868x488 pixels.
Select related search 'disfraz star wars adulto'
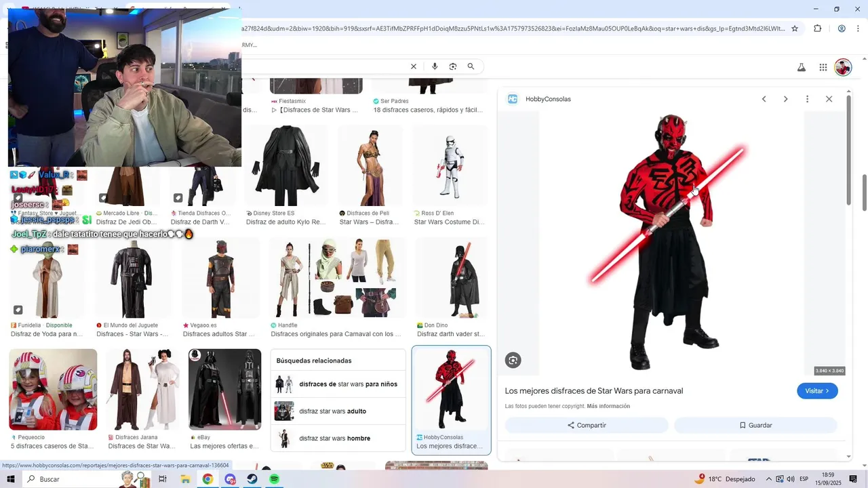pos(338,411)
